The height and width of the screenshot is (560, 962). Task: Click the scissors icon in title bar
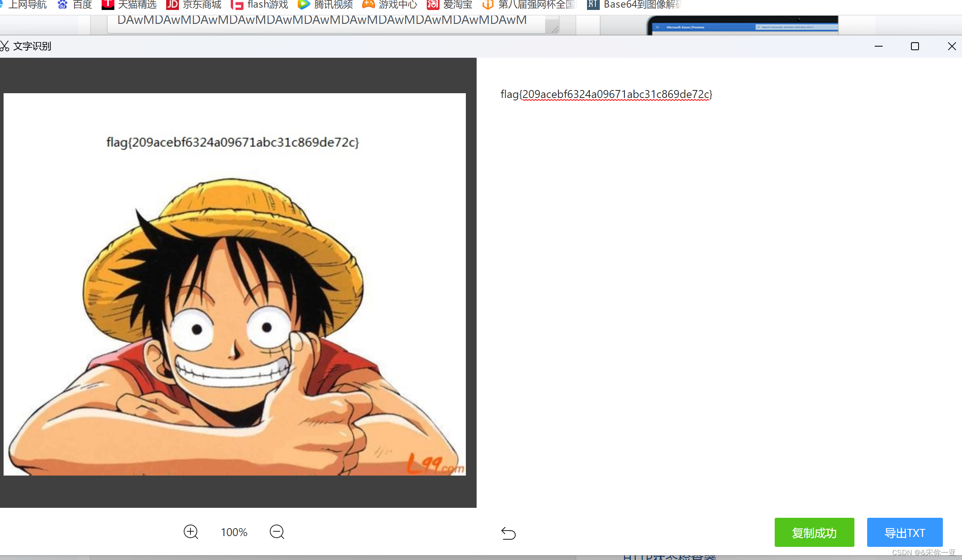pos(5,46)
